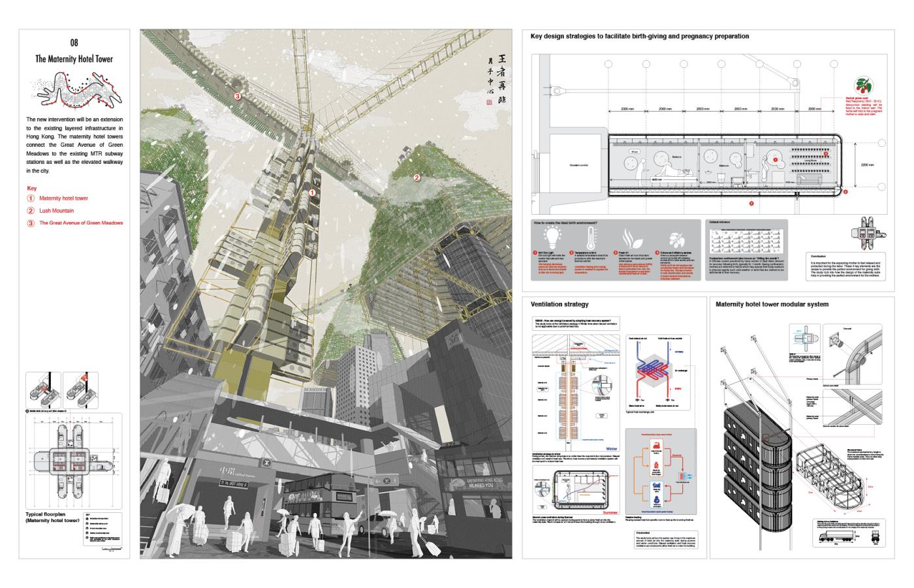Screen dimensions: 914x588
Task: Click marker 3 on the green avenue
Action: tap(238, 96)
